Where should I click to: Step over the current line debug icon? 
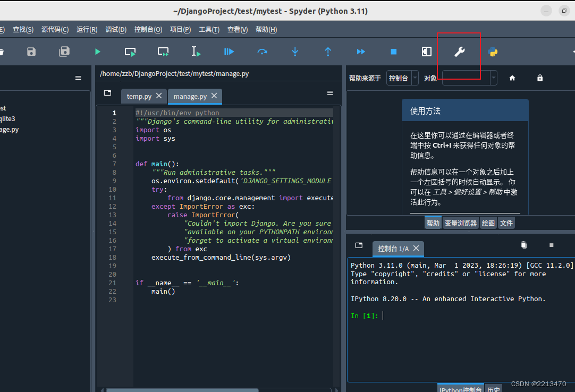click(262, 52)
